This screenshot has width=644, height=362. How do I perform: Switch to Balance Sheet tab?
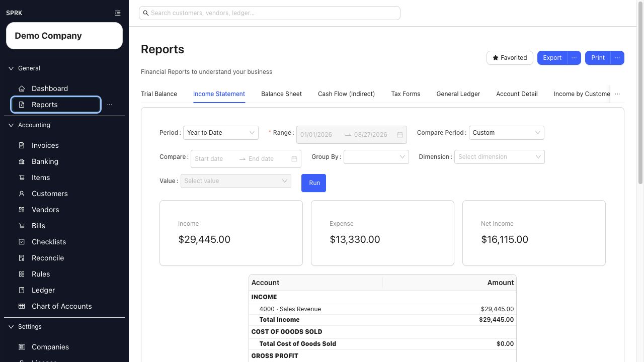click(281, 94)
